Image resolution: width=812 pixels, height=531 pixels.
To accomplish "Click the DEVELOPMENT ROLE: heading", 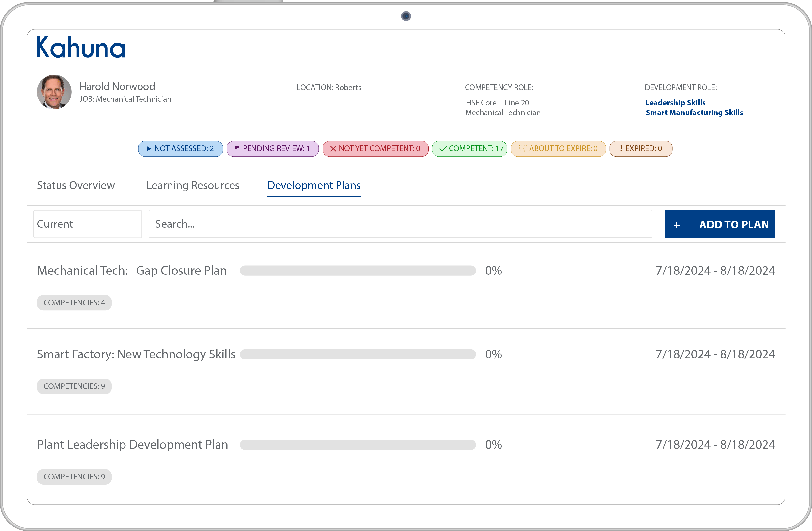I will 681,87.
